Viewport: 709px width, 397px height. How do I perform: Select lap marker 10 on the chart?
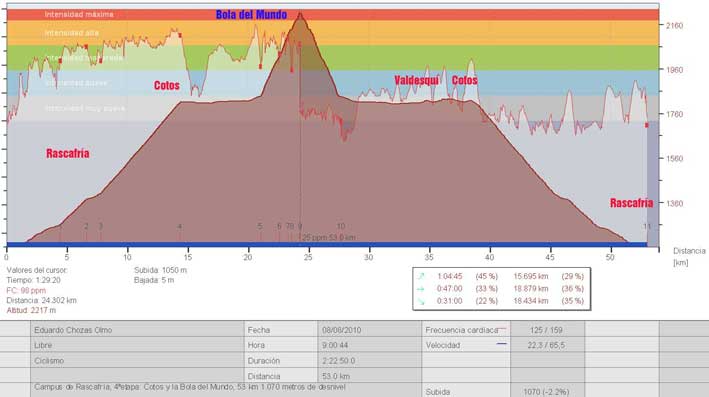[340, 226]
